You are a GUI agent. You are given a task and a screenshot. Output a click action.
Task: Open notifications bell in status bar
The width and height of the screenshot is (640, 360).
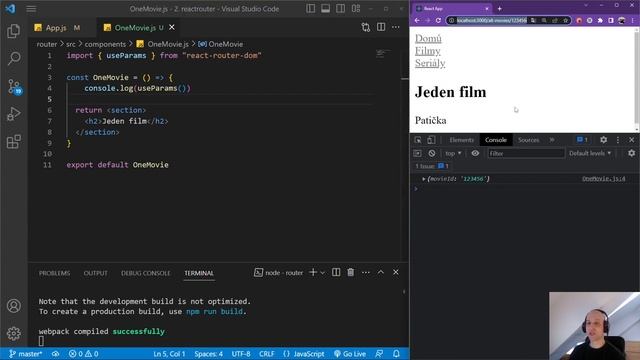point(396,354)
